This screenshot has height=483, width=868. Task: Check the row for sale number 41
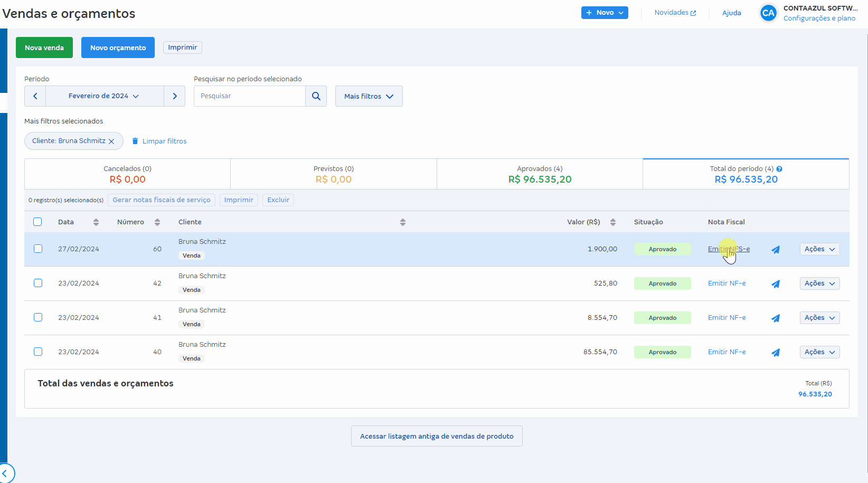pos(38,317)
